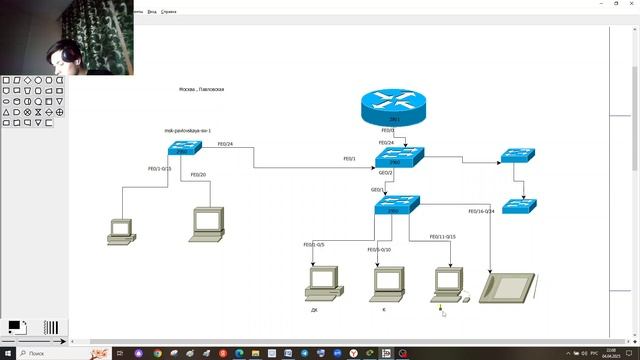
Task: Select the Connector circle shape
Action: (x=38, y=80)
